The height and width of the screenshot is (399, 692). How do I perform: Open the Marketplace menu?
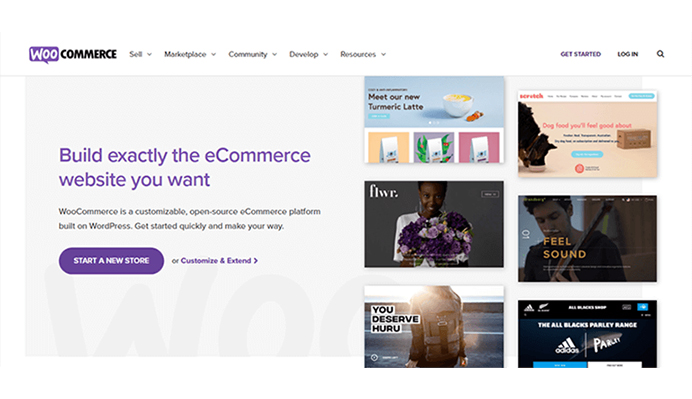(x=185, y=54)
